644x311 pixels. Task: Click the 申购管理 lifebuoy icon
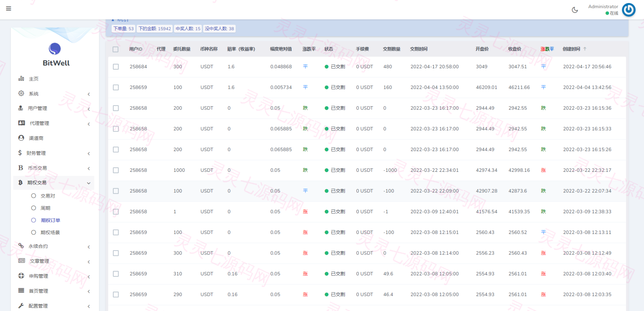(21, 276)
